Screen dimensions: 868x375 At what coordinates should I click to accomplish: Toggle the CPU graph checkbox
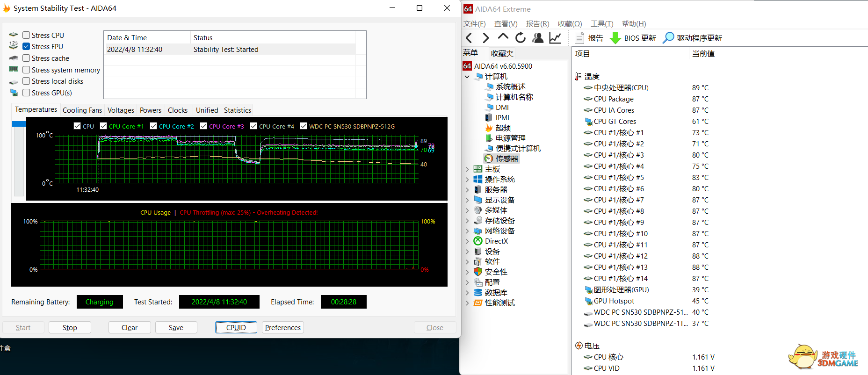pos(77,126)
